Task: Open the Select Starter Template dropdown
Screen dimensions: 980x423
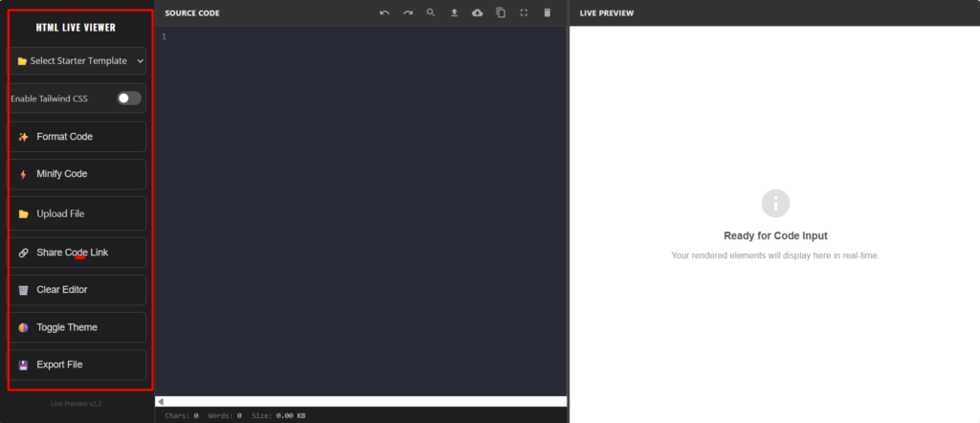Action: click(x=78, y=61)
